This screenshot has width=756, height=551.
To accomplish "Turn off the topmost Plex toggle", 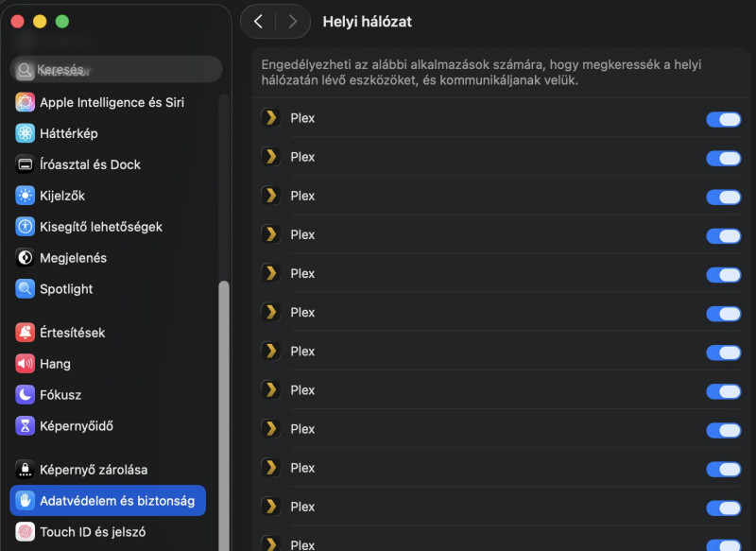I will [x=723, y=119].
